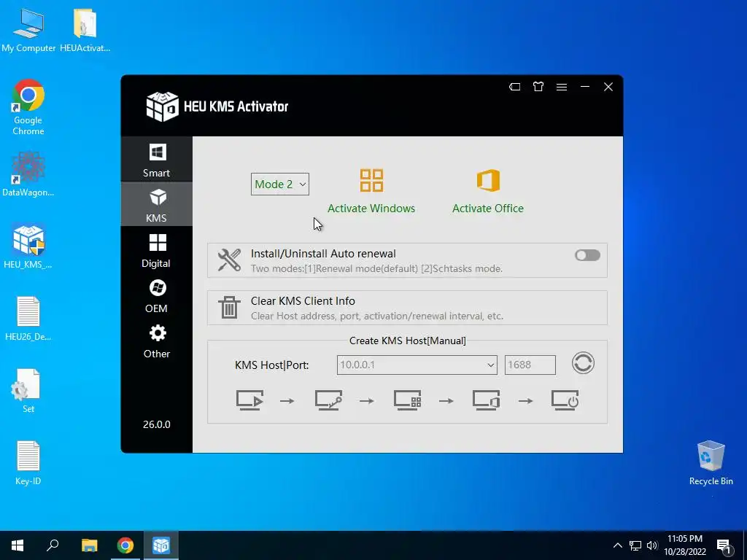Click the taskbar search magnifier
The height and width of the screenshot is (560, 747).
pyautogui.click(x=53, y=545)
